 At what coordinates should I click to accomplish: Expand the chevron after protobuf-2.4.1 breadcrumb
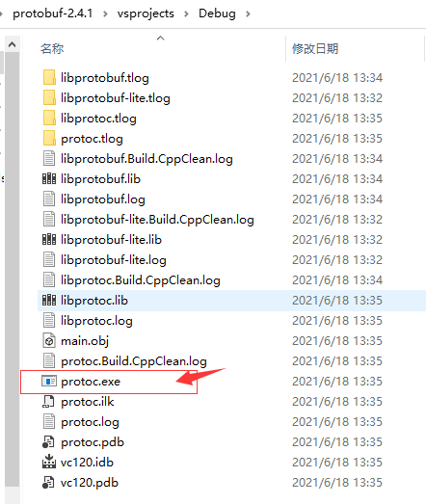(105, 13)
